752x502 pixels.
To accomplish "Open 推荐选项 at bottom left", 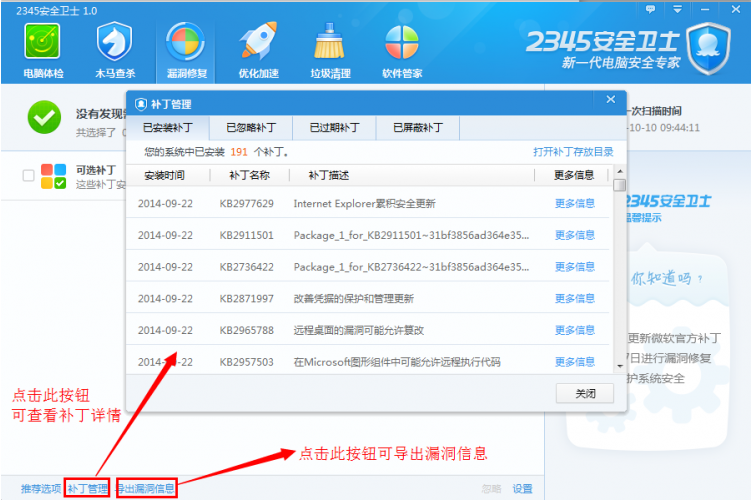I will pos(41,488).
